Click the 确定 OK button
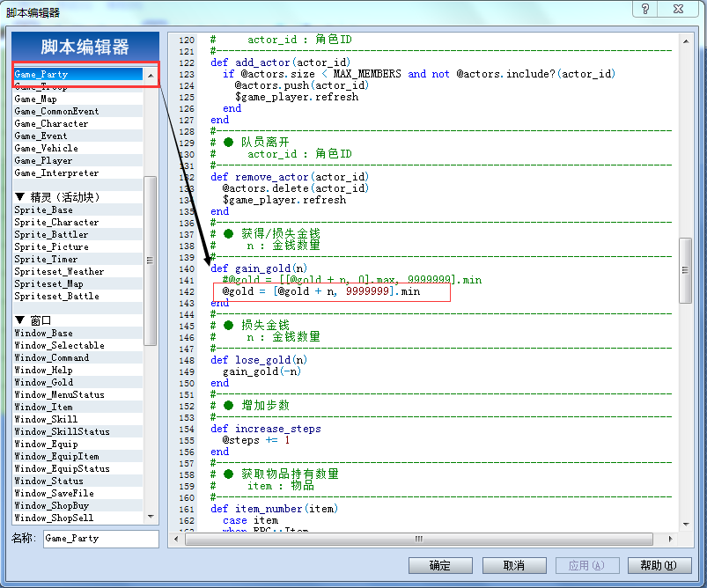This screenshot has width=707, height=588. 440,565
